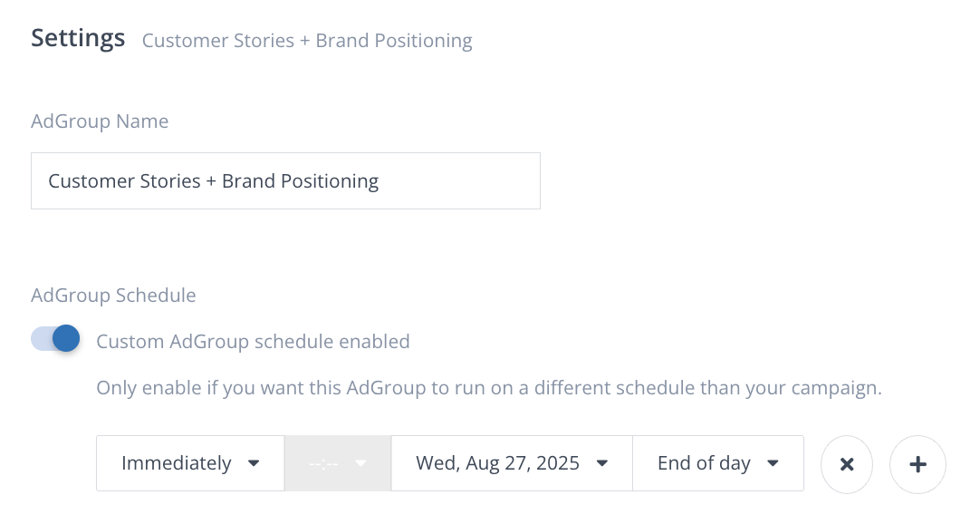This screenshot has width=980, height=524.
Task: Click the AdGroup Name field label
Action: [100, 121]
